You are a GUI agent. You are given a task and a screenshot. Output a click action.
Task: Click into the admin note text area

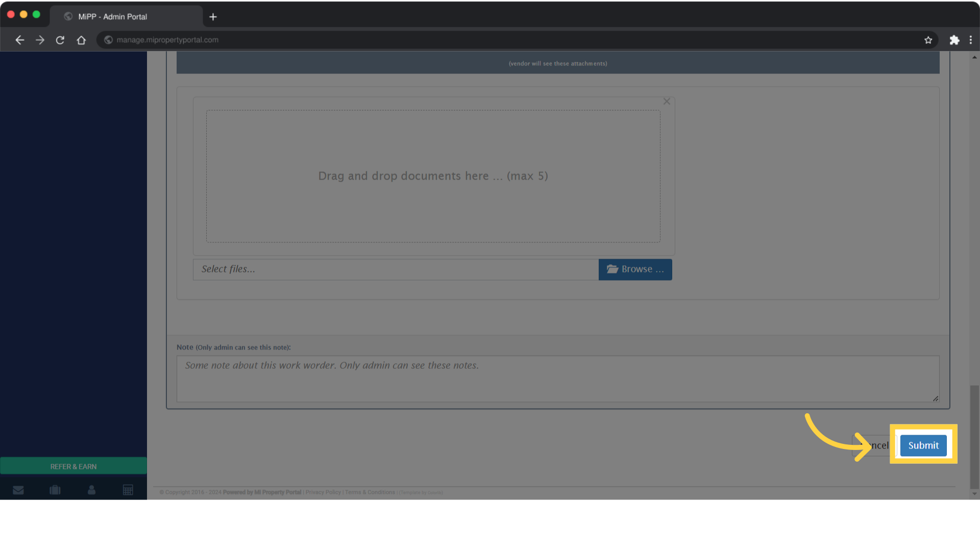(557, 379)
